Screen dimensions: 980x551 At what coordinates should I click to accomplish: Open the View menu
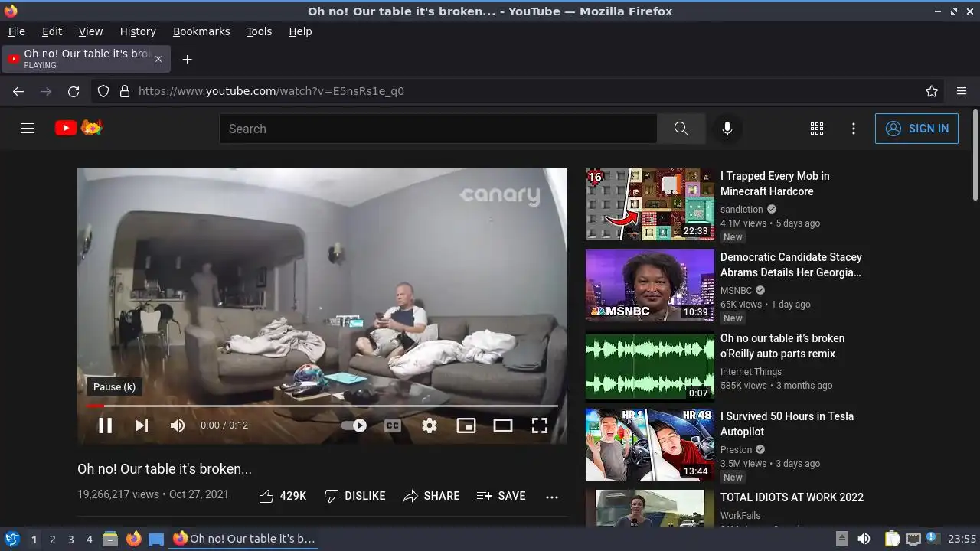[90, 31]
